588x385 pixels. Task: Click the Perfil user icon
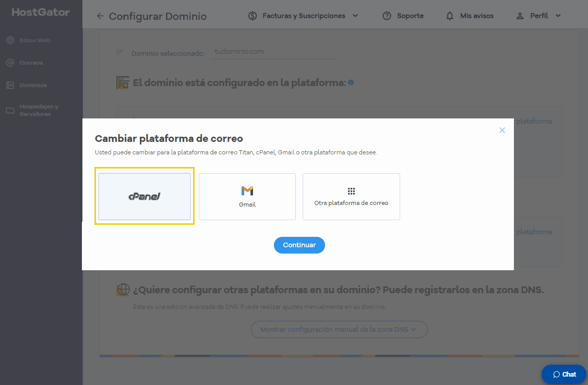click(x=520, y=16)
